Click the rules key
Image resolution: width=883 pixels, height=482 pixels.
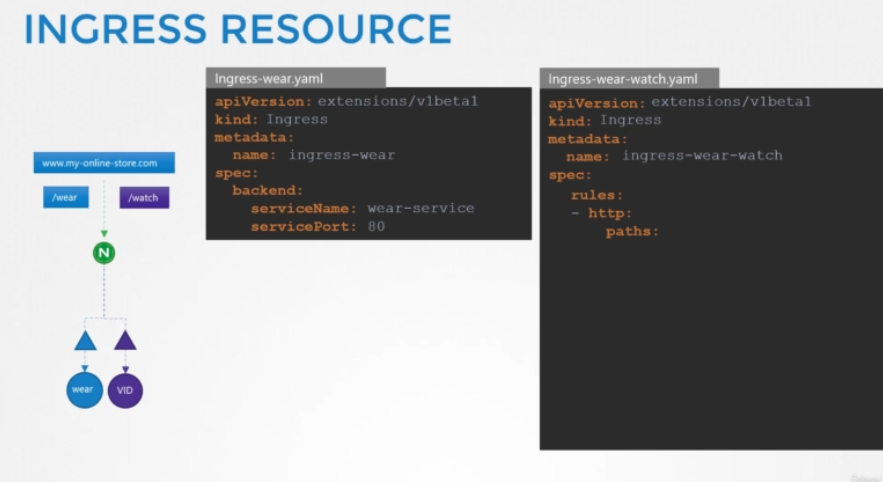click(597, 195)
